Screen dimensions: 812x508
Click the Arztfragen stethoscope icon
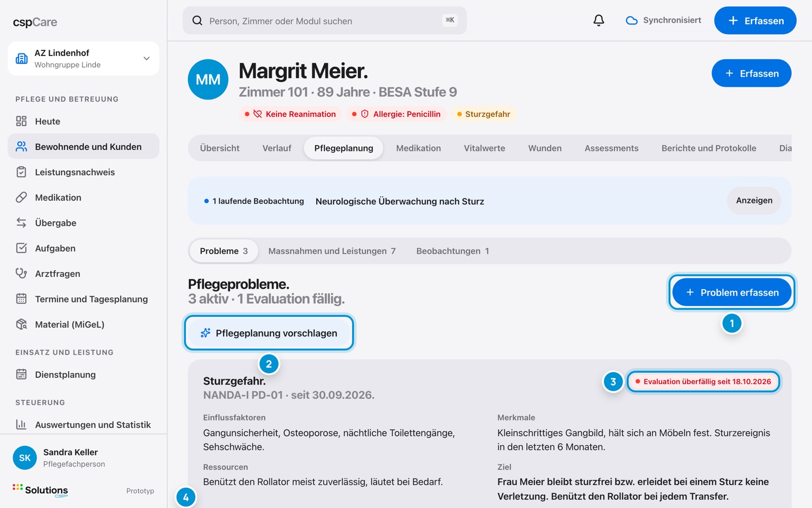[21, 273]
